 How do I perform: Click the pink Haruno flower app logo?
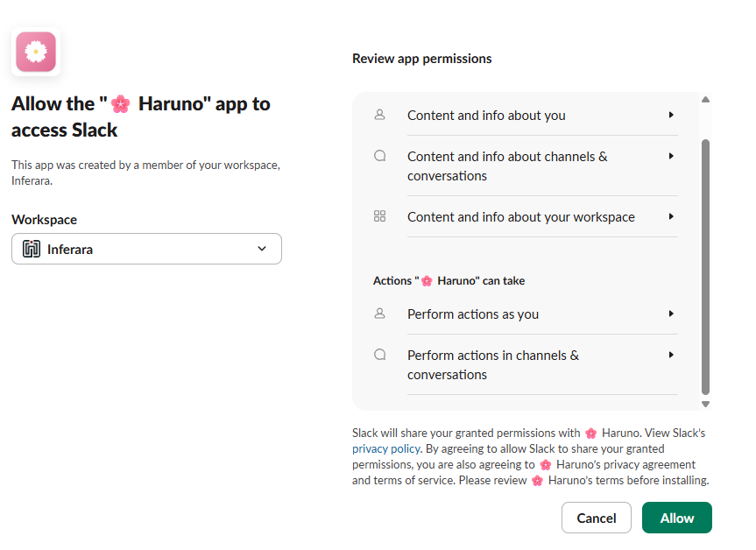[x=36, y=52]
